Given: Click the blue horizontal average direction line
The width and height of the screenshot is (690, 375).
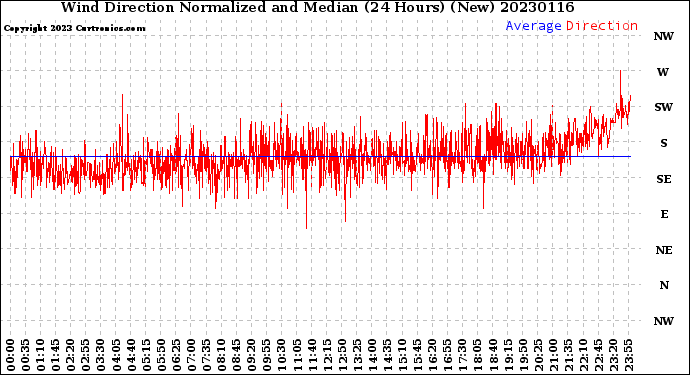Looking at the screenshot, I should pyautogui.click(x=320, y=157).
